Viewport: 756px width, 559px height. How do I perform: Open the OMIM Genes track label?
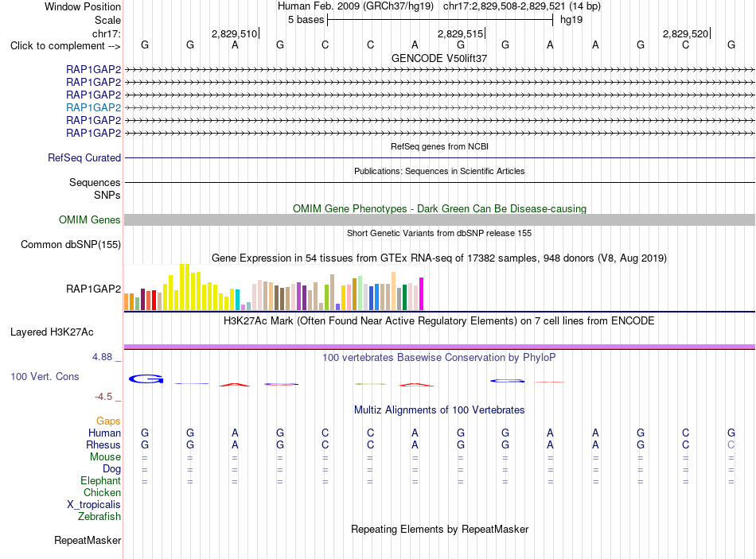90,219
